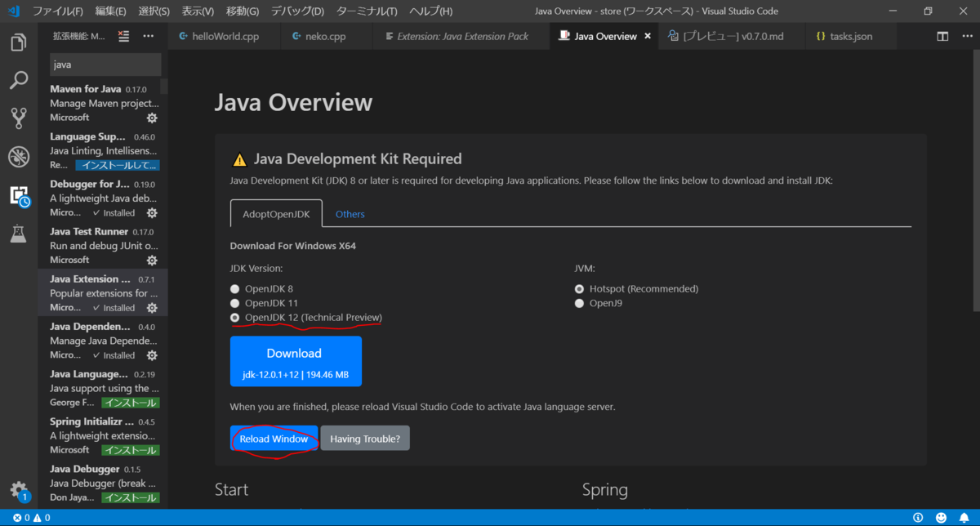
Task: Select the OpenJDK 11 radio button
Action: 235,302
